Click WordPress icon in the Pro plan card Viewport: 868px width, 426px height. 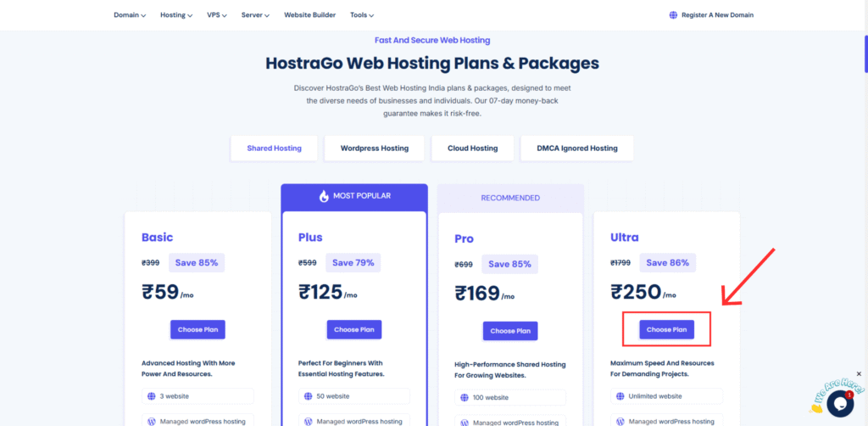[x=465, y=423]
